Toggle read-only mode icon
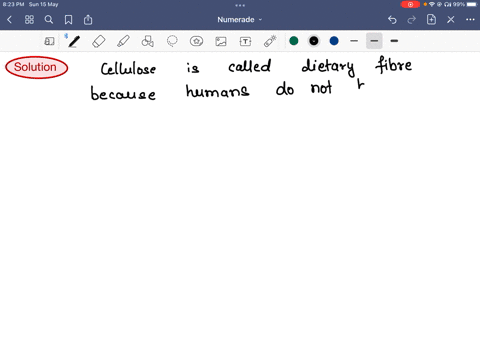The image size is (480, 360). [x=49, y=41]
